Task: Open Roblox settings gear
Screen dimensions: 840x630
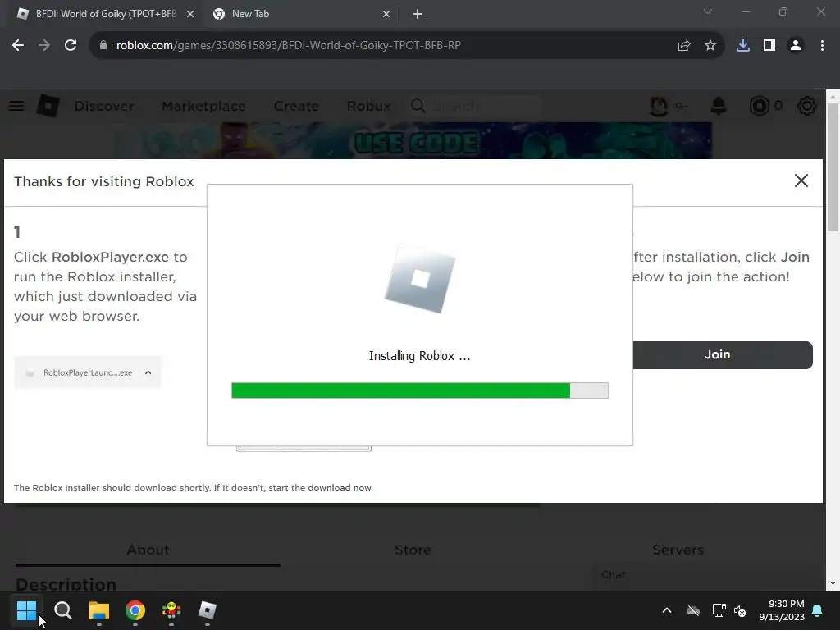Action: click(807, 106)
